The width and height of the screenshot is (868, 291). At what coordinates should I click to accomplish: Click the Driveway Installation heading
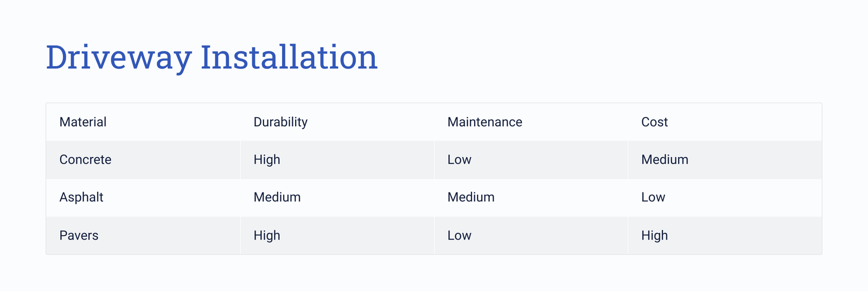212,57
